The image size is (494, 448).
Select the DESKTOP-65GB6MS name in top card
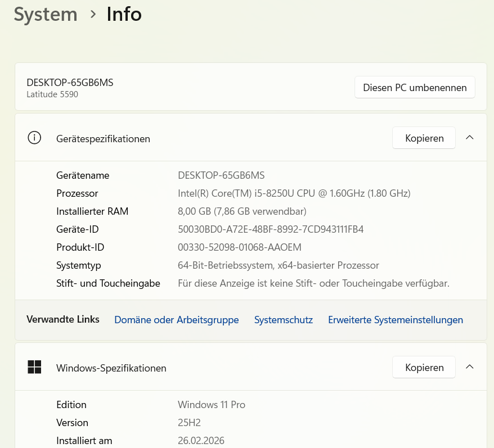[70, 83]
